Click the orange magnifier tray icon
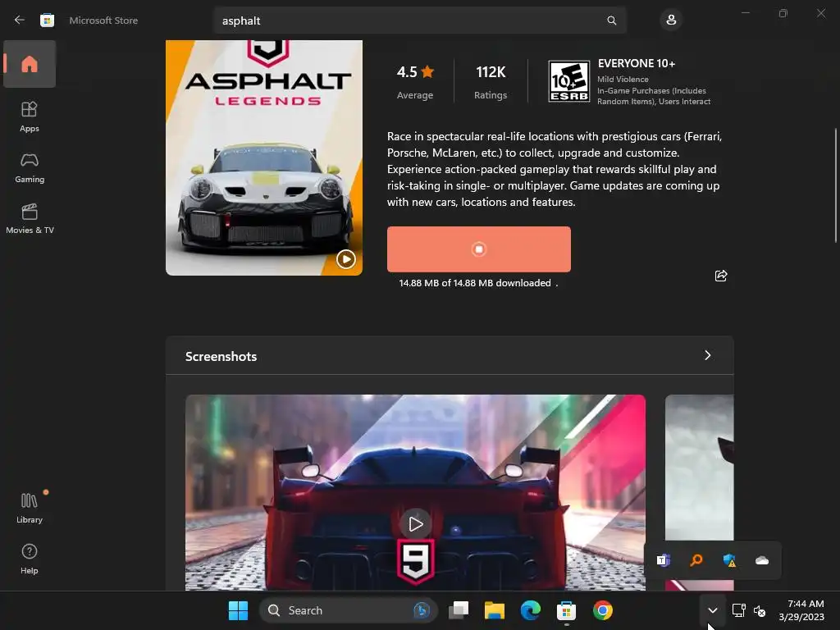Viewport: 840px width, 630px height. (x=696, y=560)
